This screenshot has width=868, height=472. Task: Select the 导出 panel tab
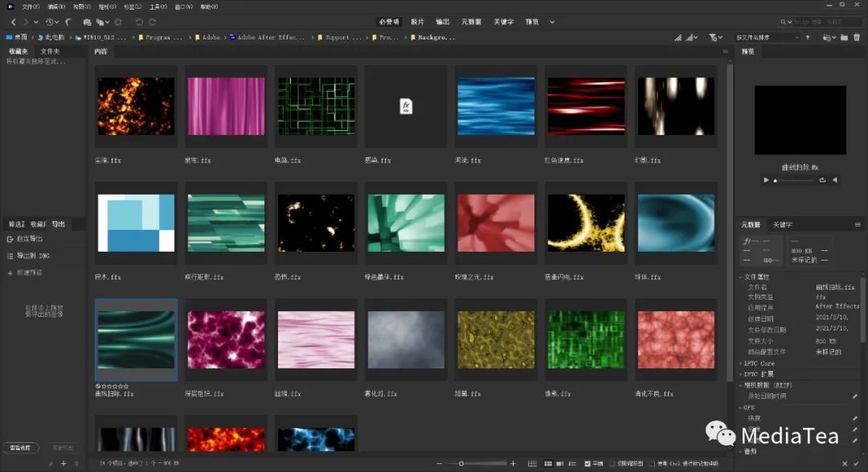[x=59, y=224]
